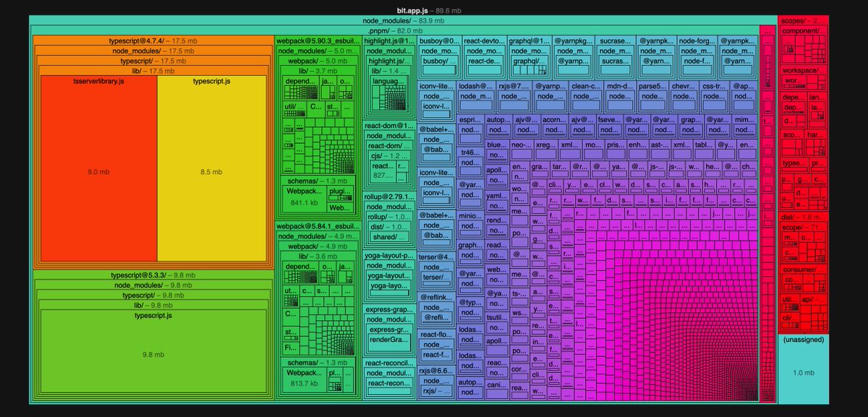Open the webpack/ 5.0 mb folder header
This screenshot has height=417, width=868.
(x=318, y=61)
